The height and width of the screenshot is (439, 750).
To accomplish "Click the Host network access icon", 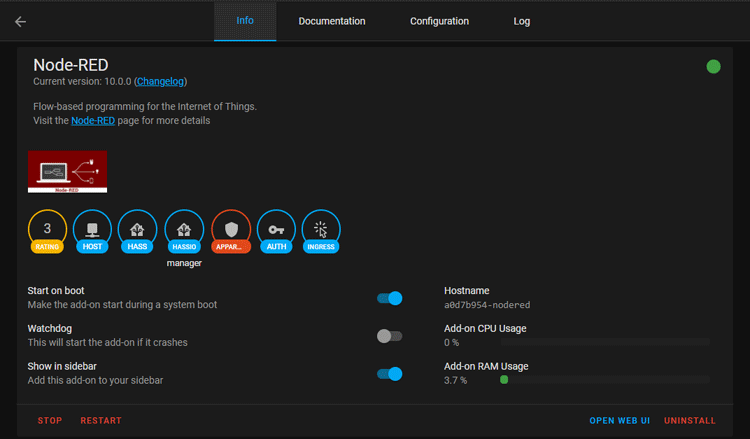I will (x=93, y=231).
